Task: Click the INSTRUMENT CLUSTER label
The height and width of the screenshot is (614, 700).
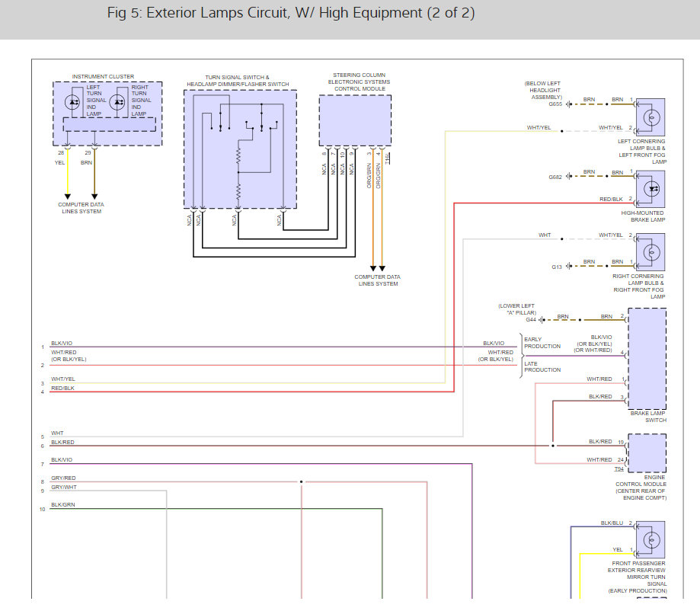Action: [103, 77]
